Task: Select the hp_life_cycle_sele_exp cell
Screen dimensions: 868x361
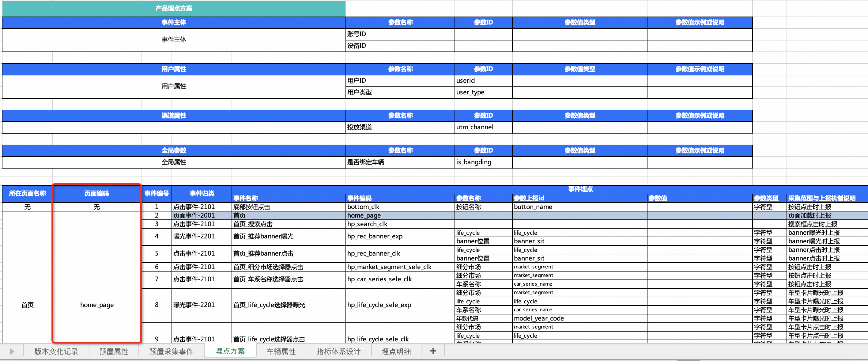Action: (x=400, y=305)
